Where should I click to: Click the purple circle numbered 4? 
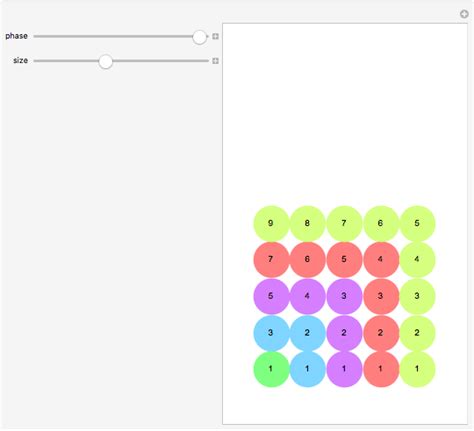(307, 296)
